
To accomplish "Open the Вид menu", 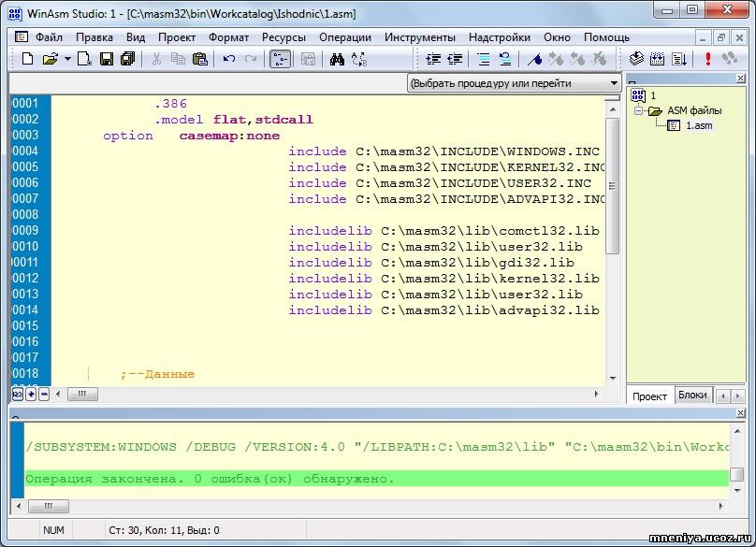I will point(136,37).
